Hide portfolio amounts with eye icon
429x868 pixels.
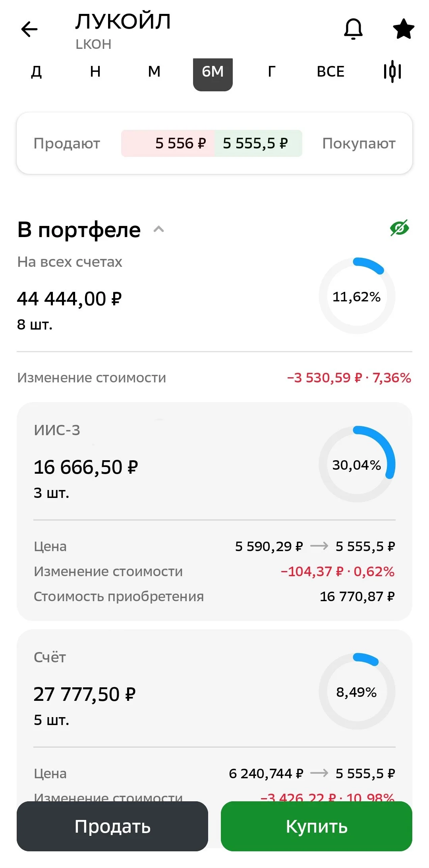(400, 228)
